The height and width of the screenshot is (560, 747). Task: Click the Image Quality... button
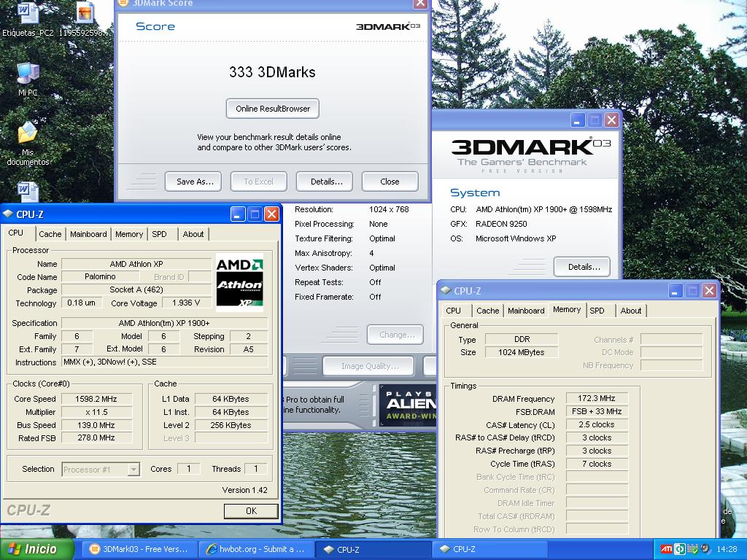(368, 366)
